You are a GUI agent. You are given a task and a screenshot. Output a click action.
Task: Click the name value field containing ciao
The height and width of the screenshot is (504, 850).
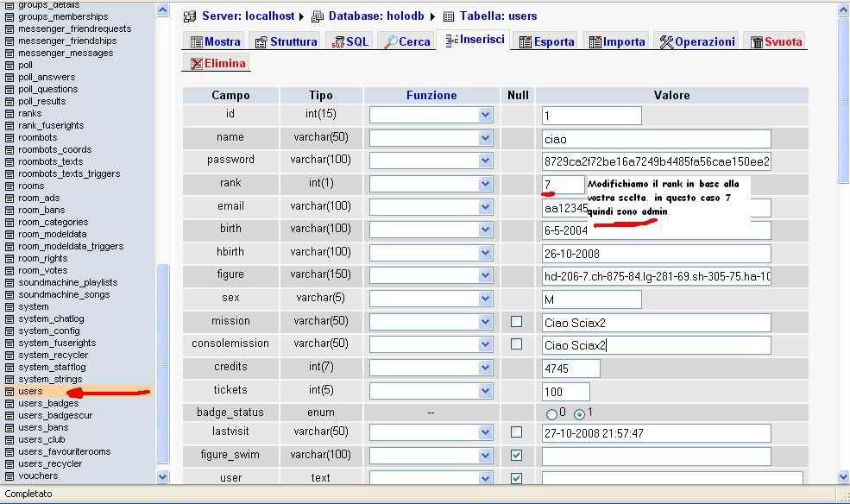pyautogui.click(x=657, y=139)
